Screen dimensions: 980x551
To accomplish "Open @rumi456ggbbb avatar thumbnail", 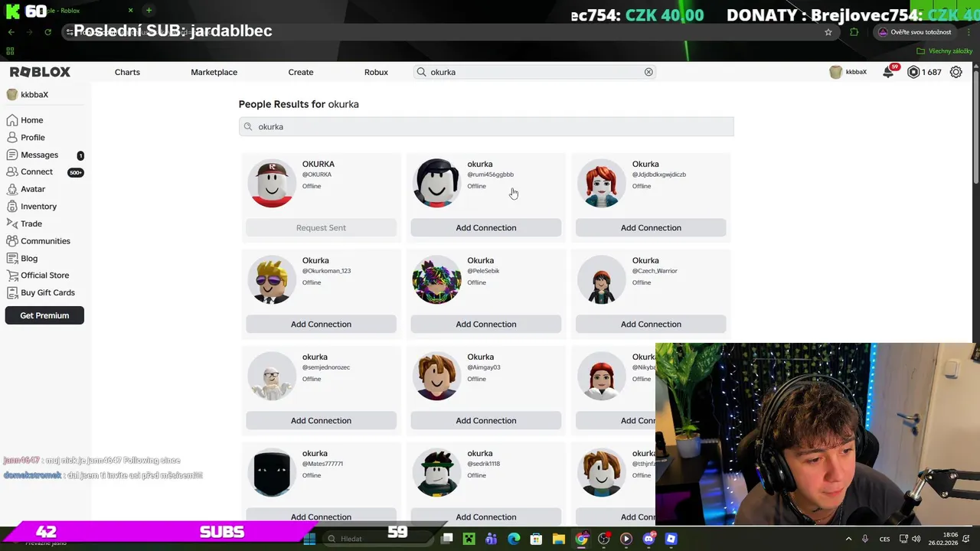I will 436,183.
